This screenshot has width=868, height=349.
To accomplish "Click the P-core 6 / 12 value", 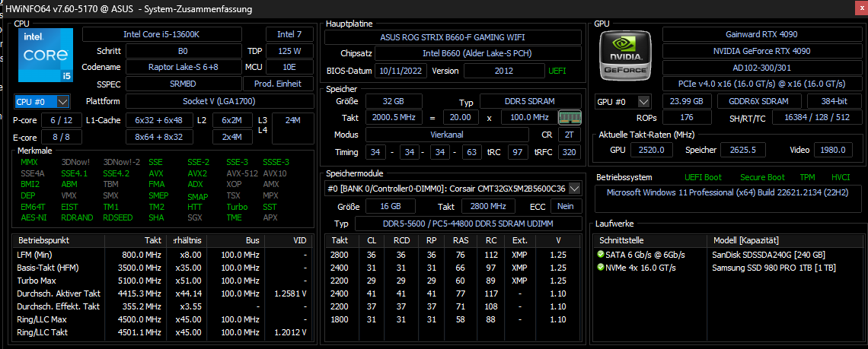I will pyautogui.click(x=61, y=120).
